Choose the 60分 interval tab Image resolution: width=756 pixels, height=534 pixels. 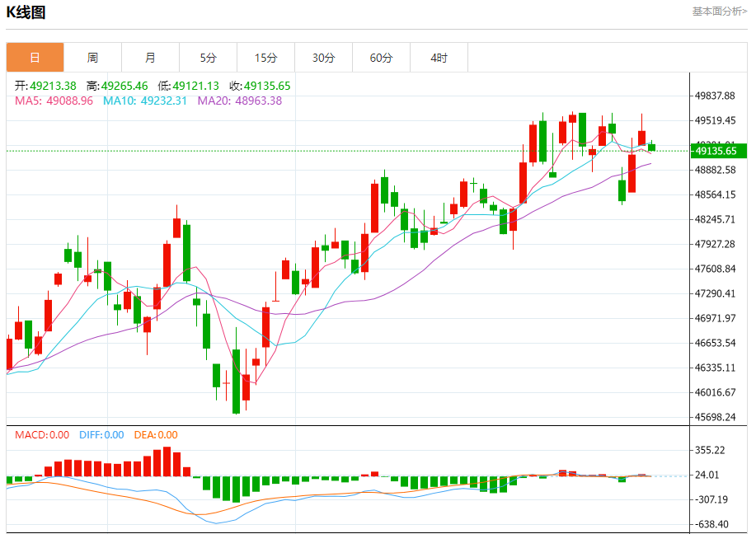(x=381, y=58)
